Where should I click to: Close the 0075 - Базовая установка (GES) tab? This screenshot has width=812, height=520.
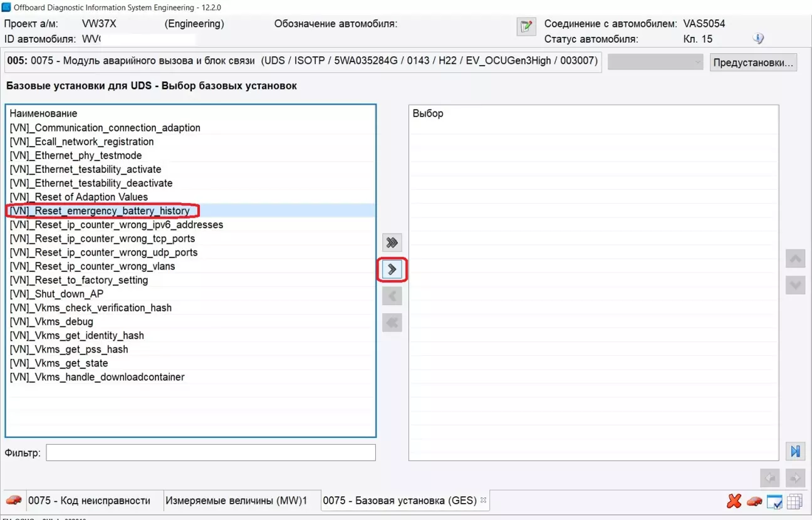(483, 500)
